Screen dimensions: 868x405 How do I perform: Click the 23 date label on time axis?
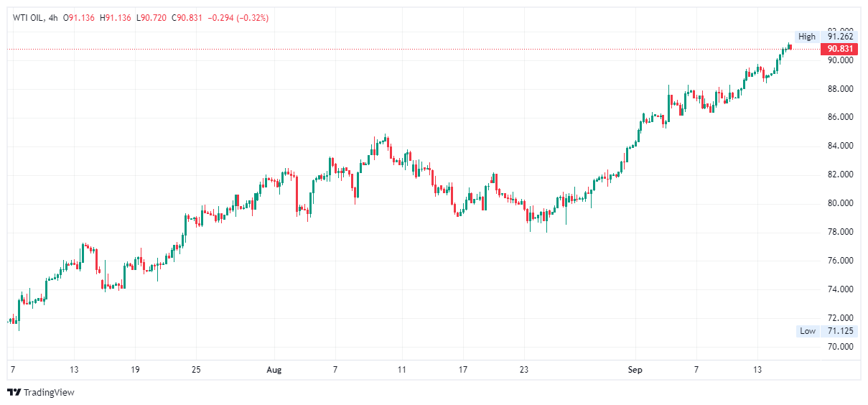[x=525, y=370]
